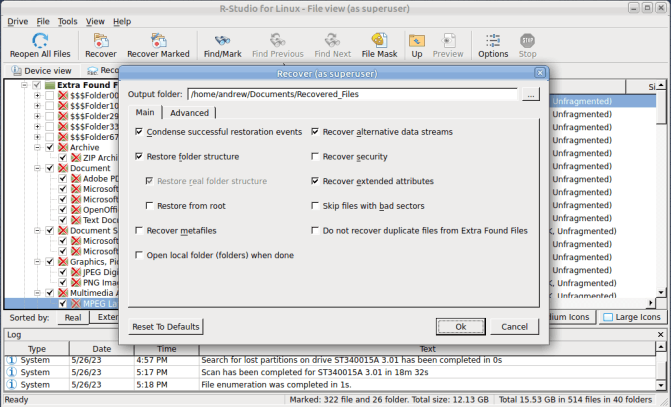Viewport: 671px width, 407px height.
Task: Switch to Large Icons view
Action: click(632, 317)
